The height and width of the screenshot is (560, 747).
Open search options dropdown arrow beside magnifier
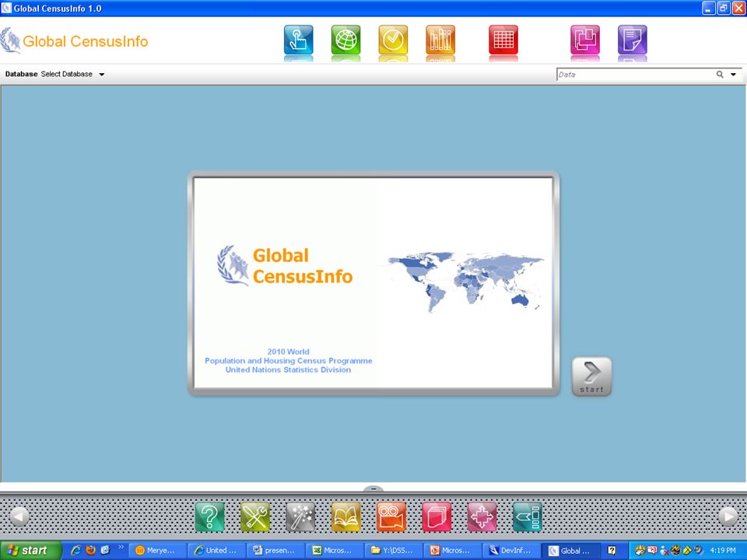pos(734,75)
